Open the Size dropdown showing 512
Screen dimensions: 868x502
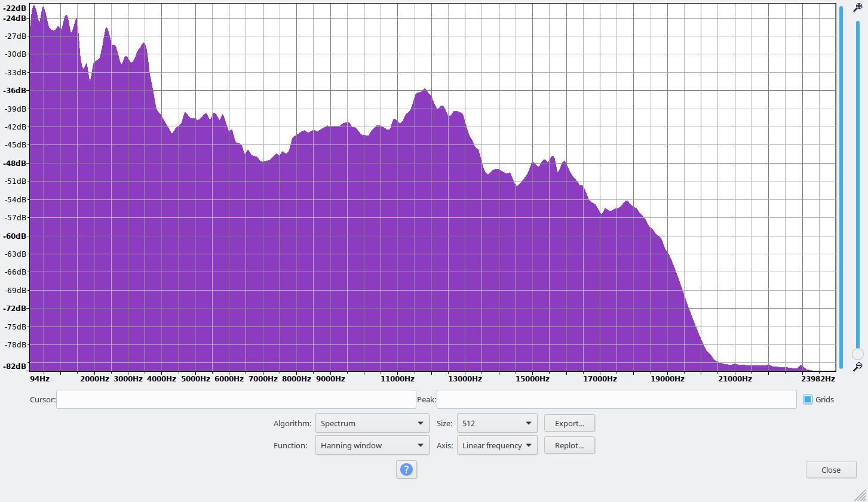[497, 423]
